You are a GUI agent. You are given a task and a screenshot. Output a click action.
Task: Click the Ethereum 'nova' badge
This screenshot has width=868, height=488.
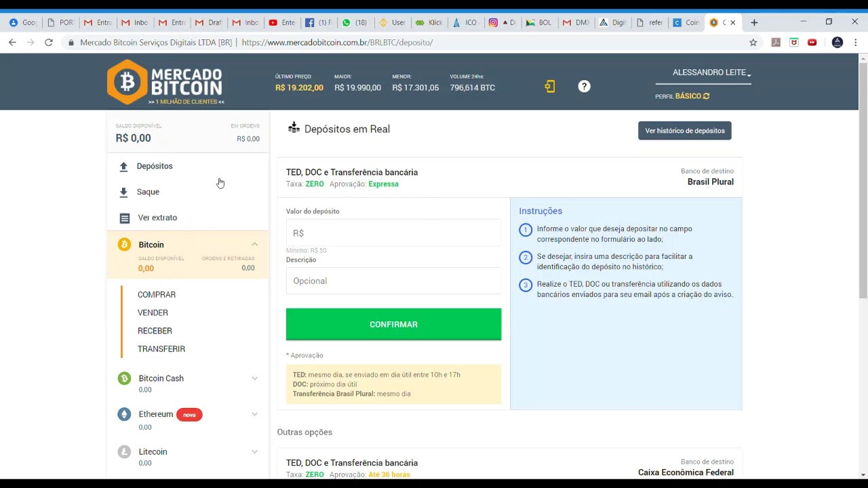pos(189,415)
